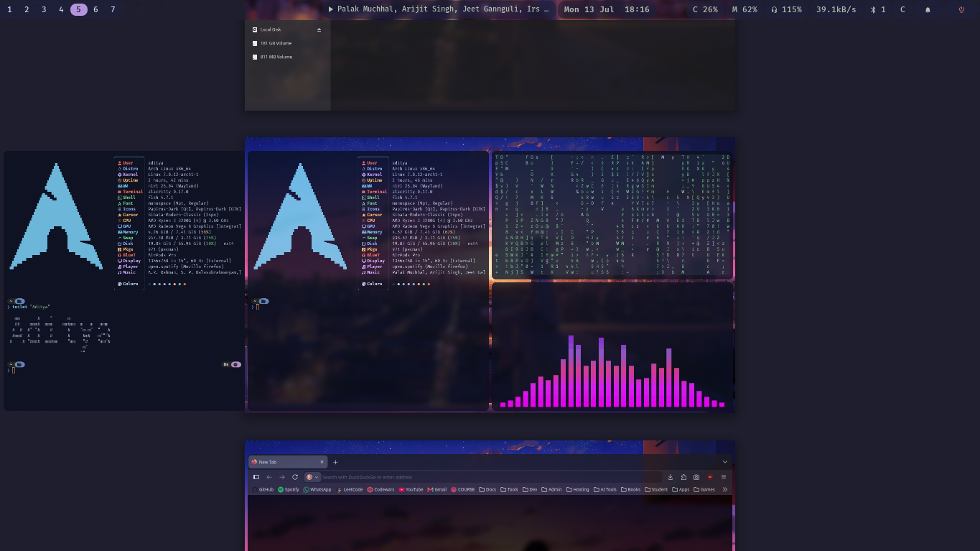Select the matrix rain terminal window
Viewport: 980px width, 551px height.
click(x=612, y=215)
